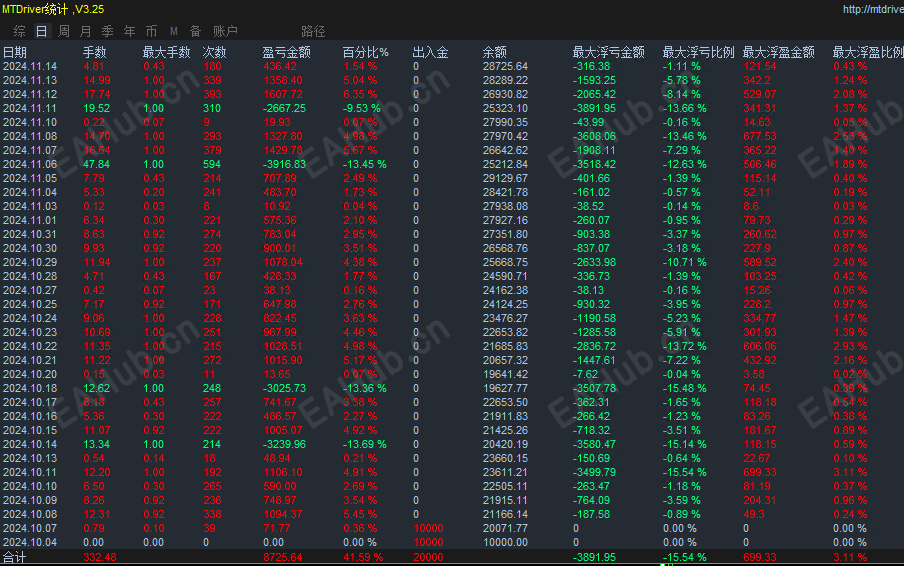The height and width of the screenshot is (566, 904).
Task: Click the balance 19627.77
Action: pos(505,388)
